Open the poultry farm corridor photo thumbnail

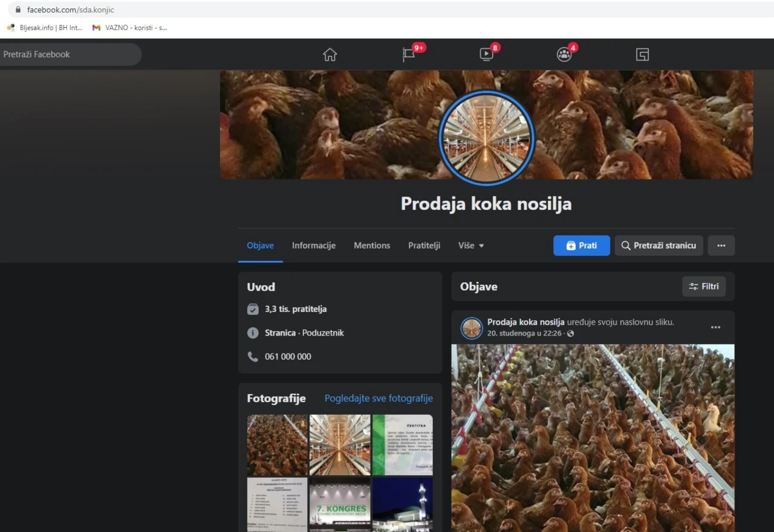[x=340, y=445]
